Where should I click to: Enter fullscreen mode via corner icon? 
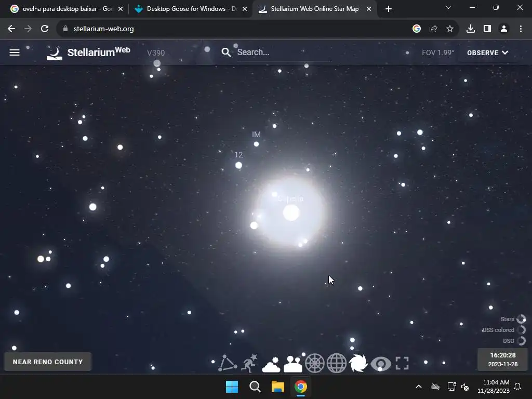(x=402, y=363)
